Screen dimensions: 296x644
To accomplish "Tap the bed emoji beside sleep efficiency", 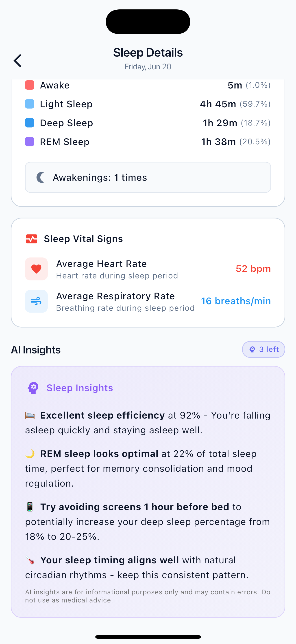I will pyautogui.click(x=30, y=415).
